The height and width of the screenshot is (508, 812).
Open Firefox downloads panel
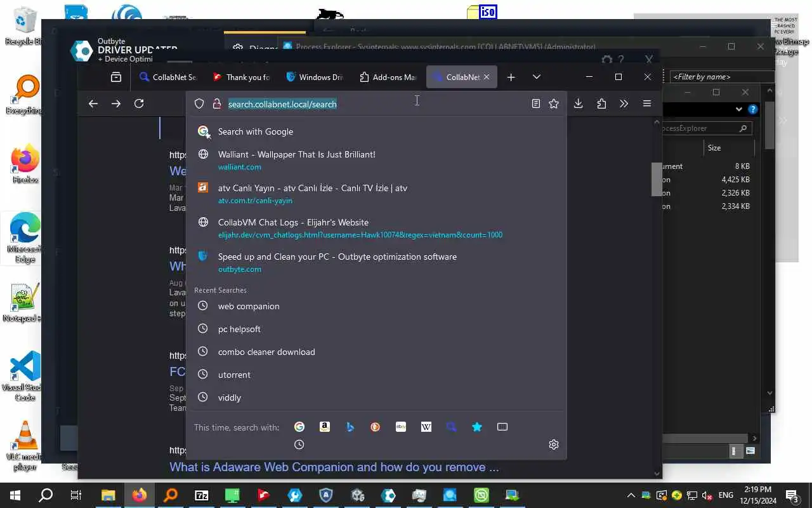tap(578, 104)
